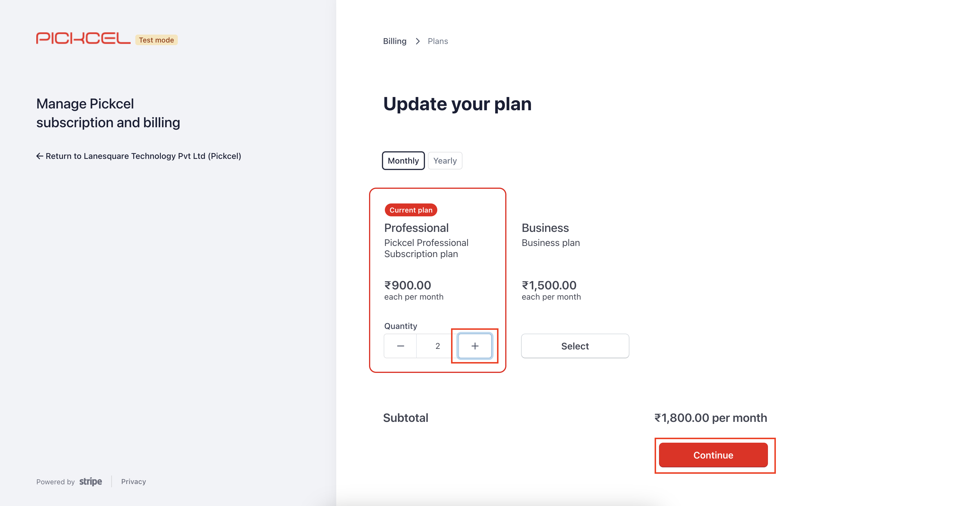The height and width of the screenshot is (506, 980).
Task: Click the Business plan heading
Action: coord(545,228)
